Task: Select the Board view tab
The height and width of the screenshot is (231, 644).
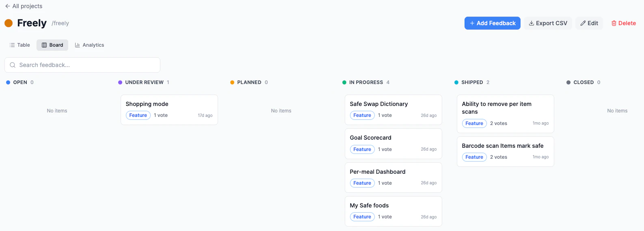Action: [x=52, y=45]
